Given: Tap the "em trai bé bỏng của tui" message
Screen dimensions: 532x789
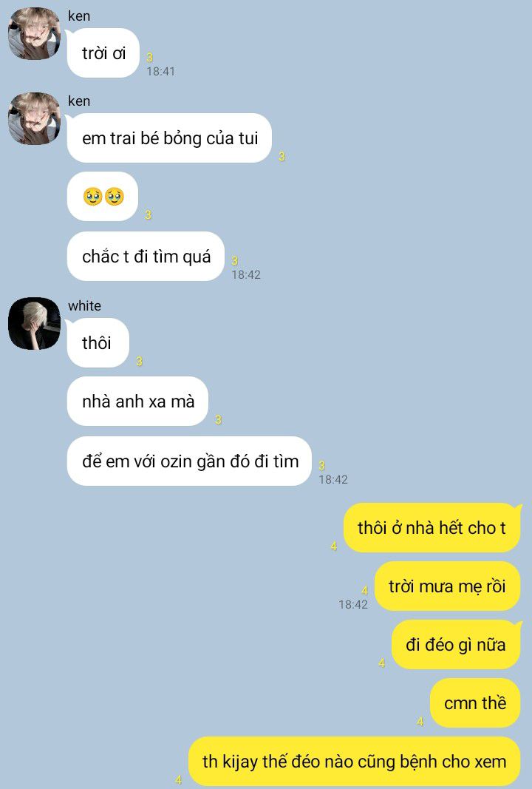Looking at the screenshot, I should [x=169, y=138].
